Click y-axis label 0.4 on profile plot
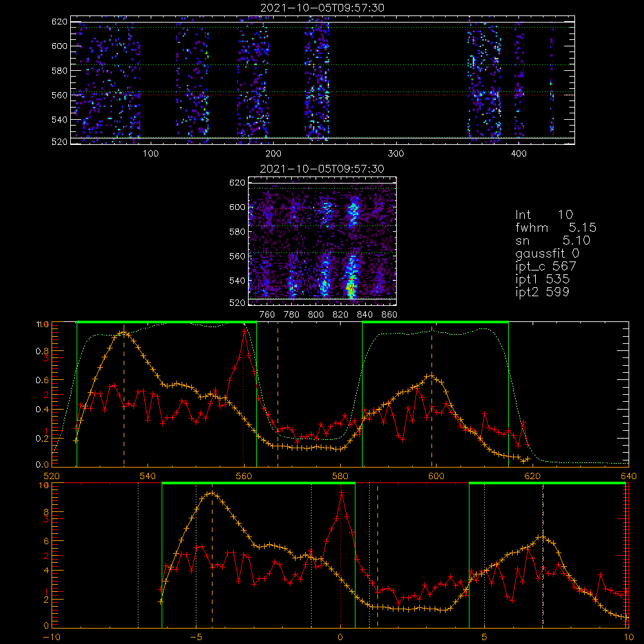Image resolution: width=644 pixels, height=644 pixels. coord(42,410)
